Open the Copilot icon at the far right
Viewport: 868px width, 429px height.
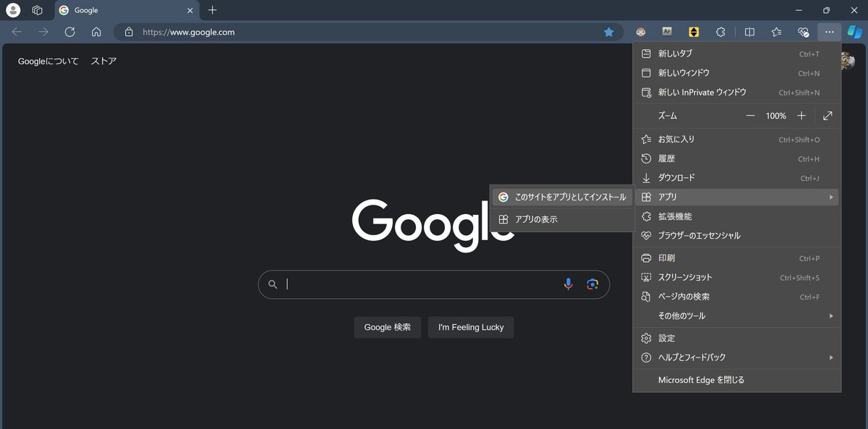[x=855, y=32]
